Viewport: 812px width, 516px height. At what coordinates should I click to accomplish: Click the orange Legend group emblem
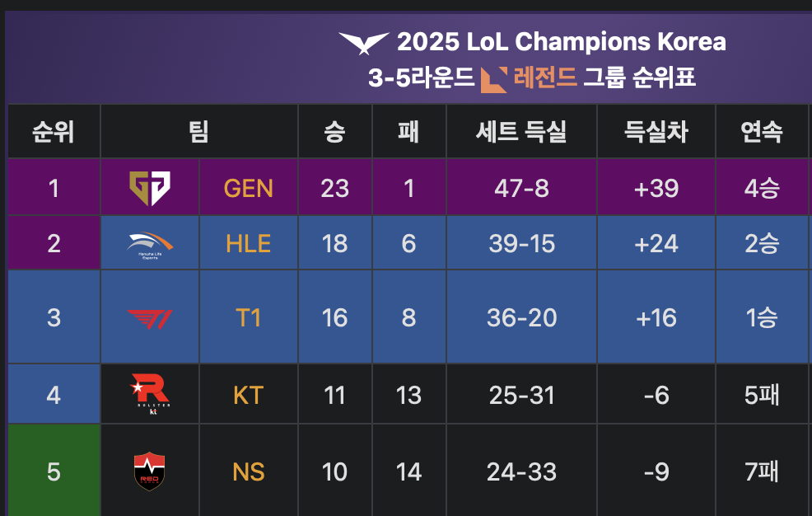494,80
